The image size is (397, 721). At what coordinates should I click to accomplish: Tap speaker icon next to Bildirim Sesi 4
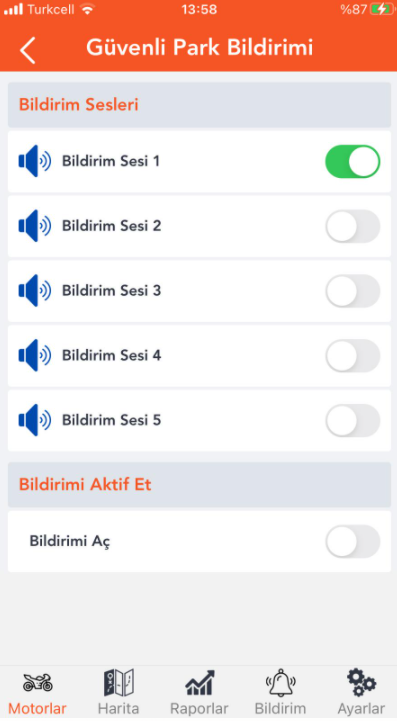(35, 355)
